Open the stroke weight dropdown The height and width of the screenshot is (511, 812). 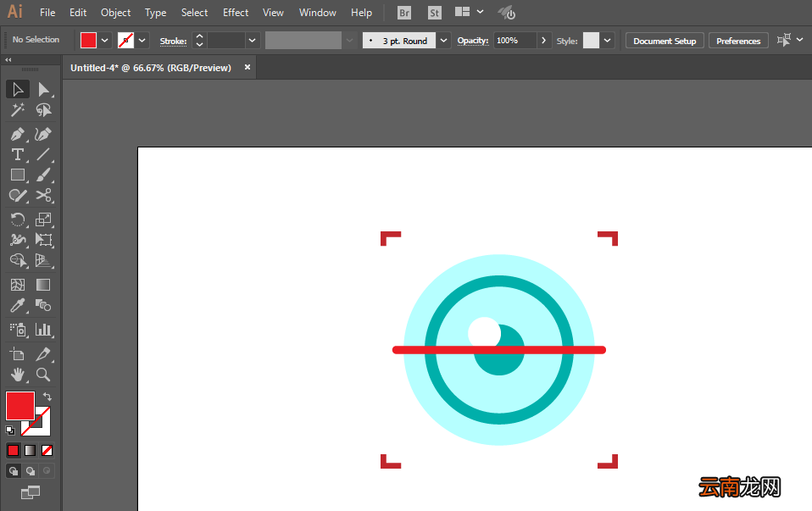point(253,41)
